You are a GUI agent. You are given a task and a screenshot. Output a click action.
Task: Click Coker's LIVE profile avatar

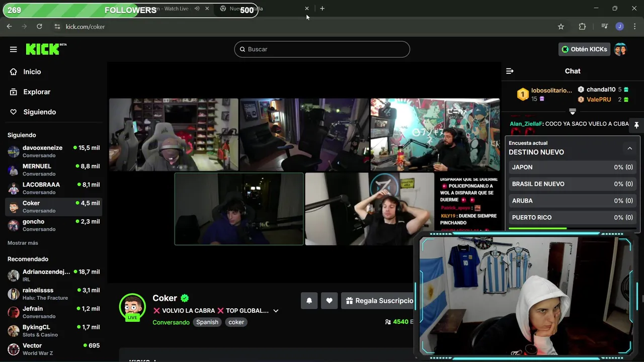coord(132,307)
